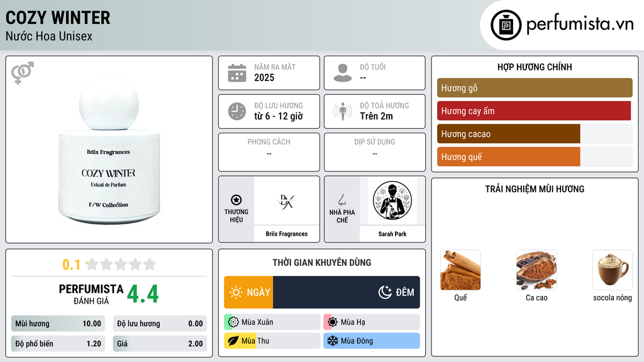Click the sun icon in the Ngày segment
Viewport: 644px width, 362px height.
click(x=236, y=292)
